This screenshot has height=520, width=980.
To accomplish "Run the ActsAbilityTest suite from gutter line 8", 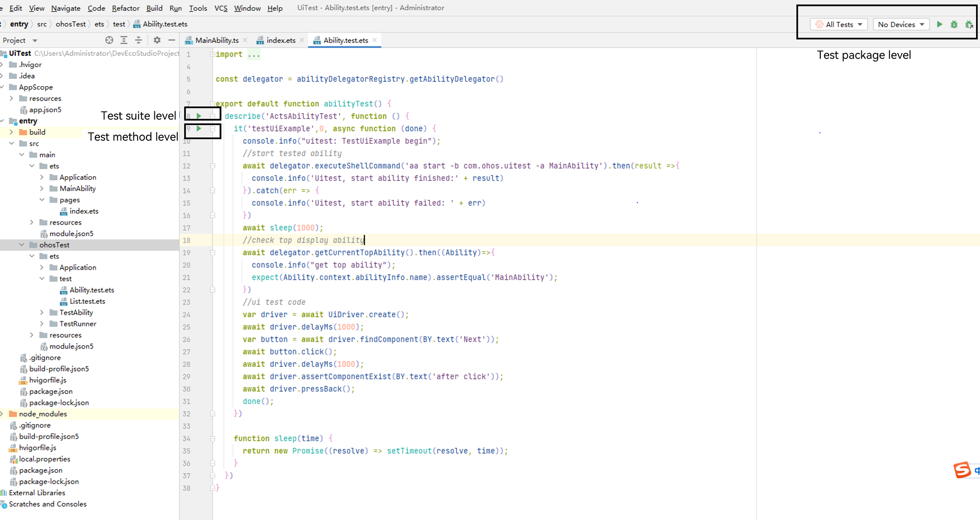I will (198, 116).
